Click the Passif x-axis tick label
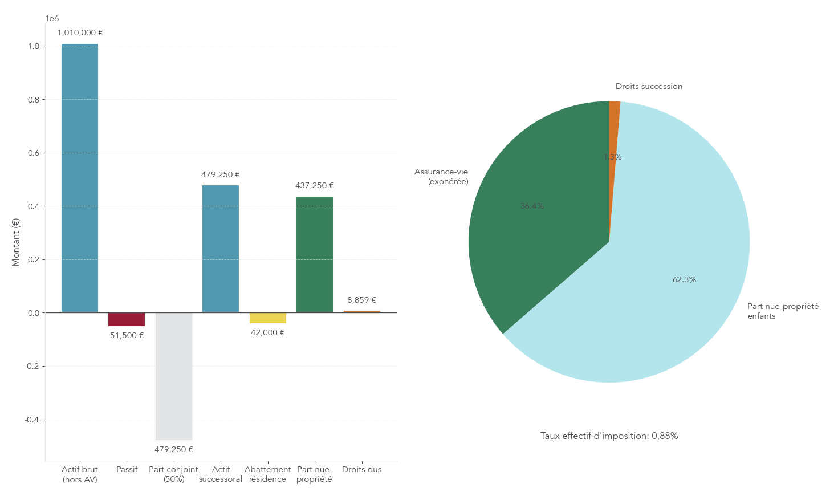Viewport: 838px width, 504px height. click(x=127, y=470)
